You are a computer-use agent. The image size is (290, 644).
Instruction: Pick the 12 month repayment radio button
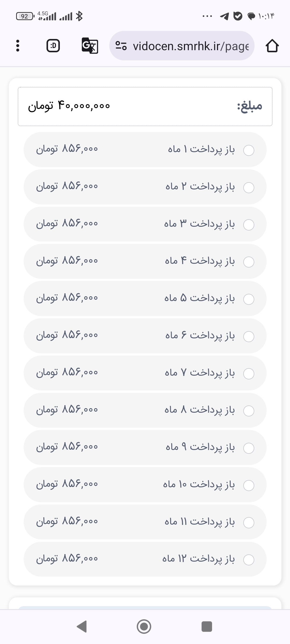(x=249, y=560)
